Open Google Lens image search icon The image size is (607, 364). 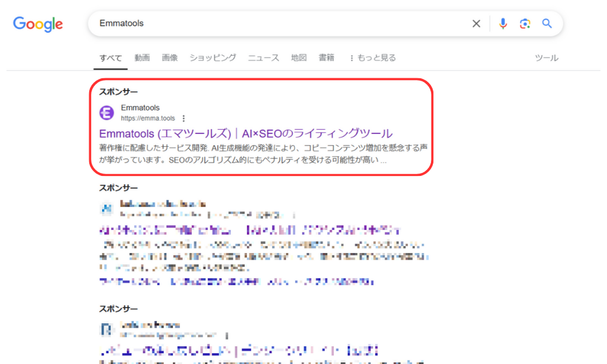click(524, 23)
